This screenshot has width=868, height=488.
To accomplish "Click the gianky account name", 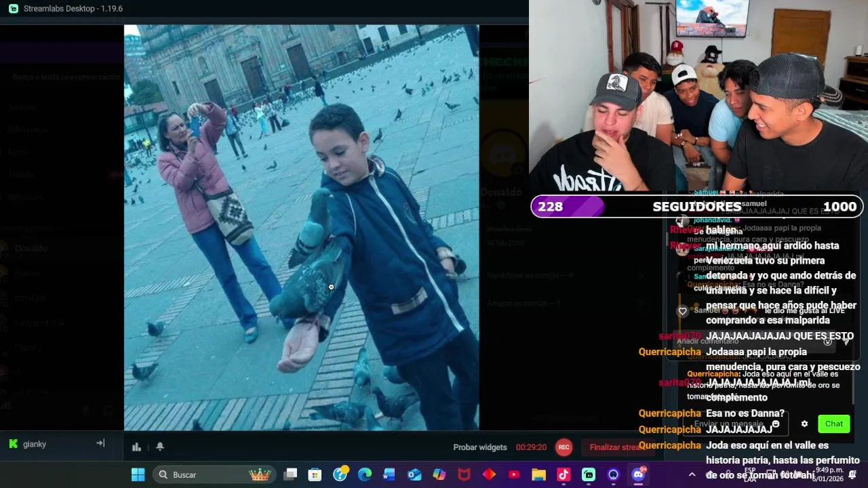I will tap(35, 444).
